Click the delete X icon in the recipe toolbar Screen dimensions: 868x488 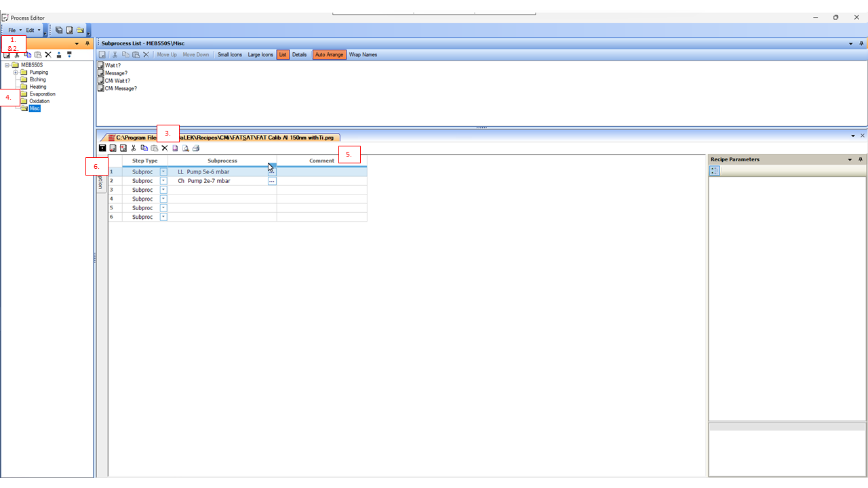point(164,148)
